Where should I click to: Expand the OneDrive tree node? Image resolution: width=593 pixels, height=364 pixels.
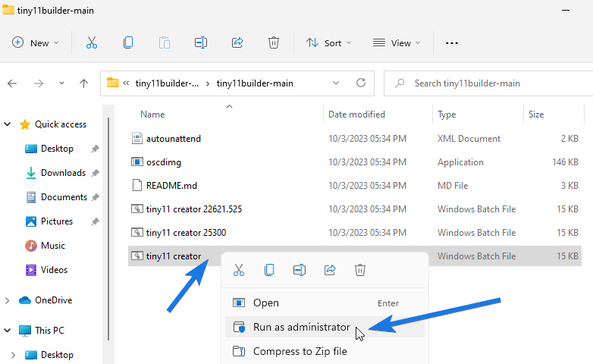pyautogui.click(x=7, y=300)
